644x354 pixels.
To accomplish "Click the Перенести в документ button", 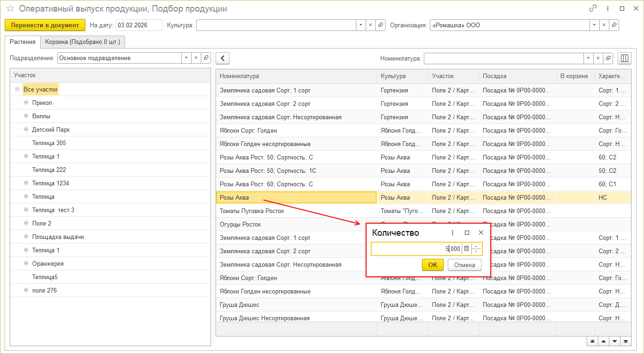I will (x=45, y=25).
